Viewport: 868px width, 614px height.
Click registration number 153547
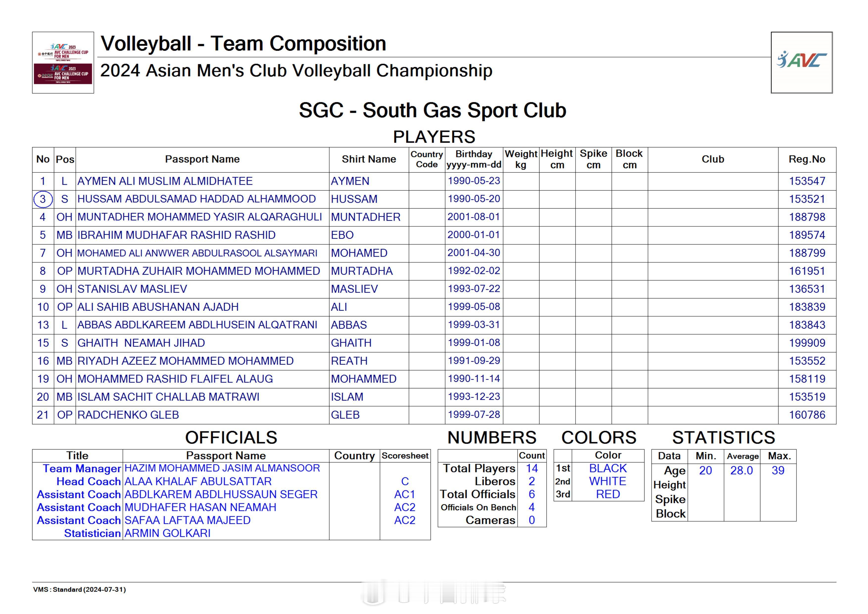[807, 181]
